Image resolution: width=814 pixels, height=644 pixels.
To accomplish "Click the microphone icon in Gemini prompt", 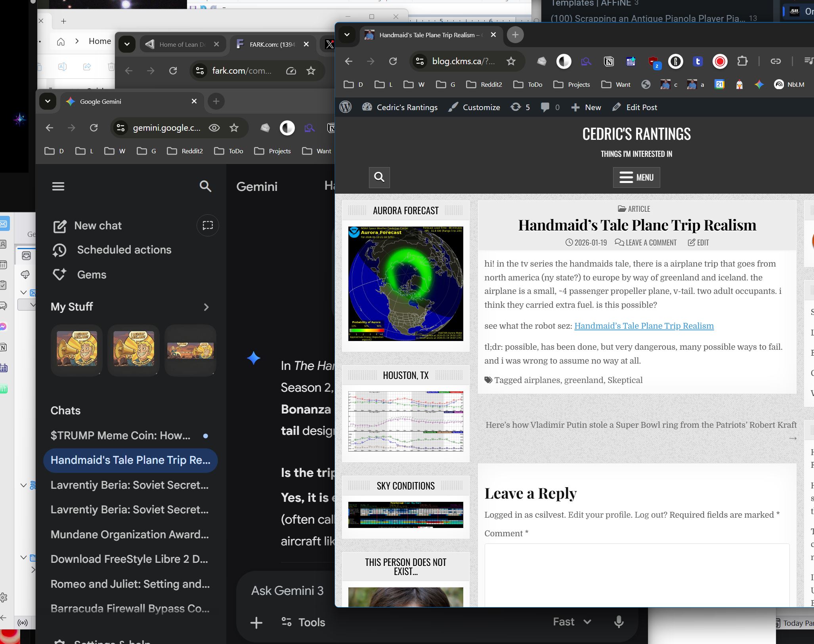I will (x=619, y=622).
